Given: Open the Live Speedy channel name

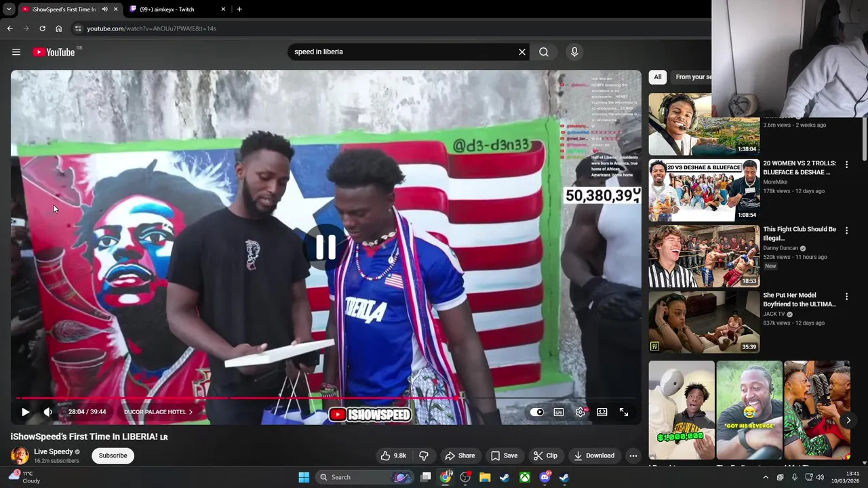Looking at the screenshot, I should [54, 451].
